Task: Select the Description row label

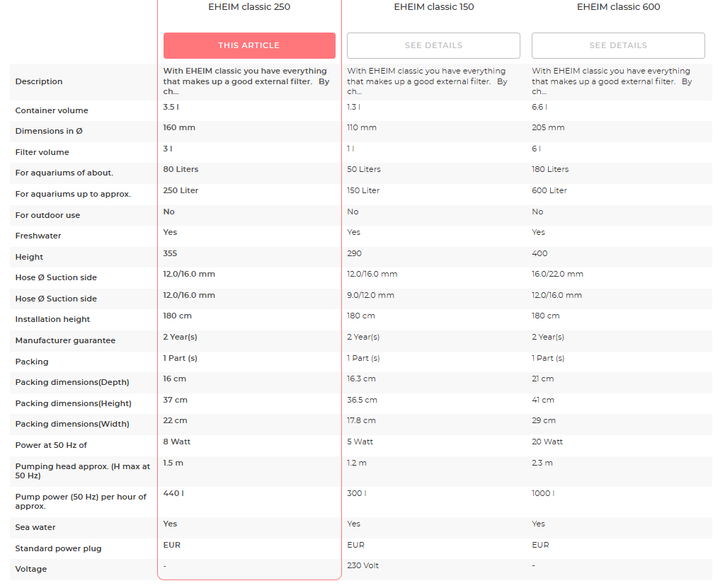Action: coord(39,81)
